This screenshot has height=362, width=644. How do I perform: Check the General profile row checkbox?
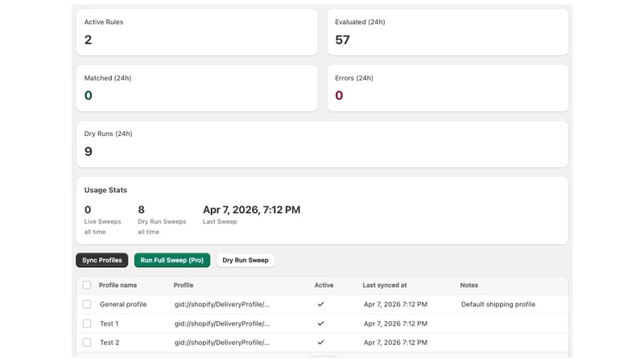[x=87, y=304]
